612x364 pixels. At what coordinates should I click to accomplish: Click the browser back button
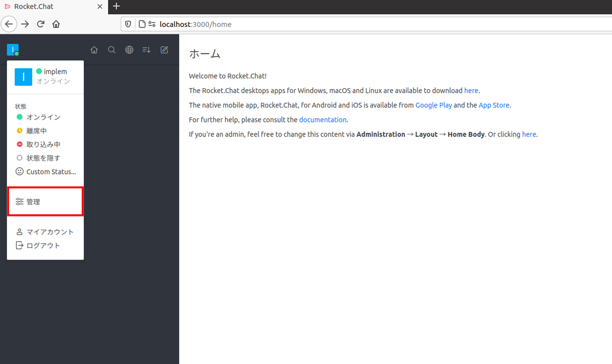(x=9, y=24)
